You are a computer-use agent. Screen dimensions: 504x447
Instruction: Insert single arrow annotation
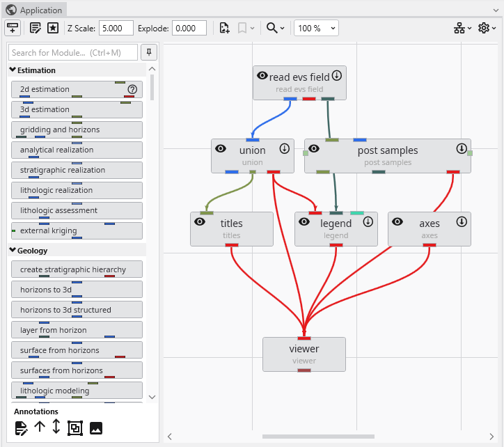(x=39, y=428)
